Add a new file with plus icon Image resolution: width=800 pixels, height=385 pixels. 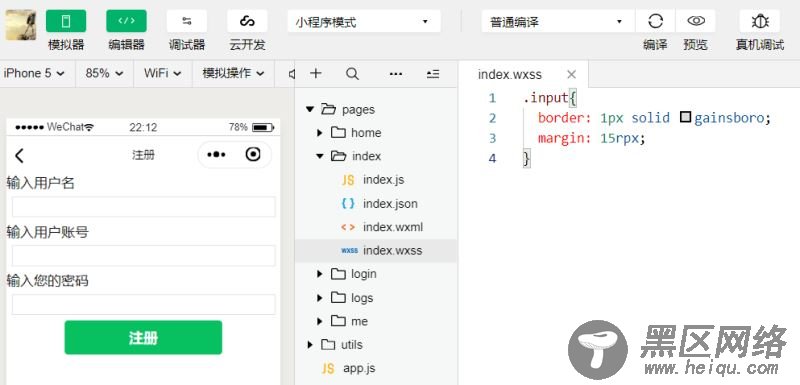pos(316,73)
